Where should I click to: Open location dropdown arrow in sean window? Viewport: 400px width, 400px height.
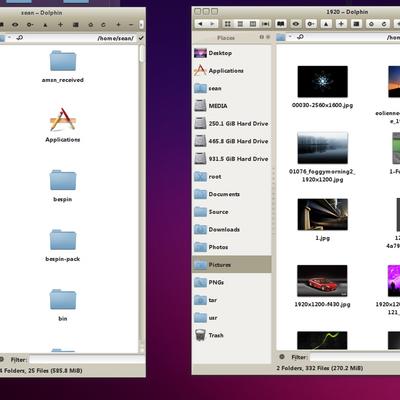tap(9, 37)
